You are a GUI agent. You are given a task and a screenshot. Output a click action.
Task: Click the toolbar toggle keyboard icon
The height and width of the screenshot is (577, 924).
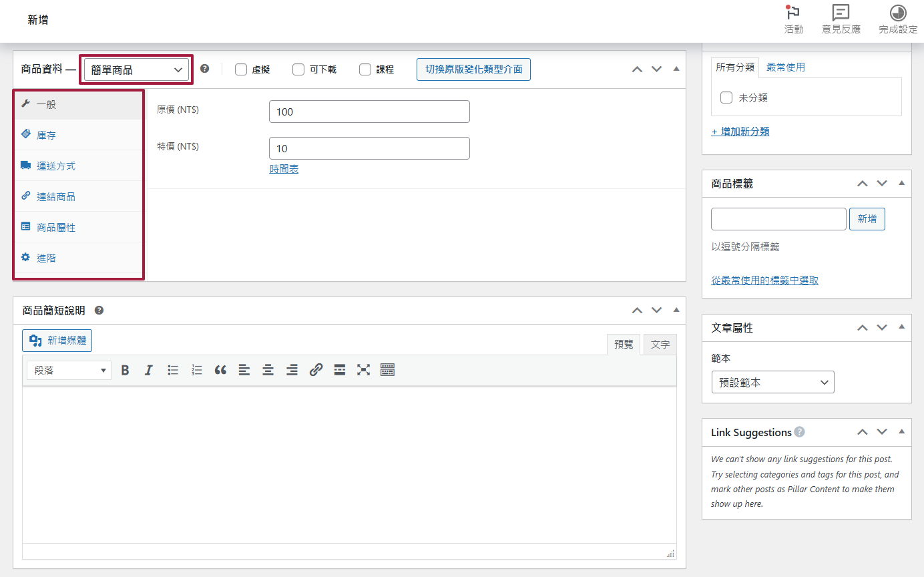387,370
